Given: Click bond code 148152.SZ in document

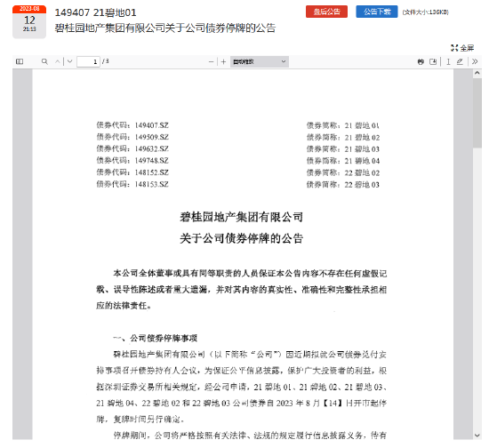Looking at the screenshot, I should (151, 172).
